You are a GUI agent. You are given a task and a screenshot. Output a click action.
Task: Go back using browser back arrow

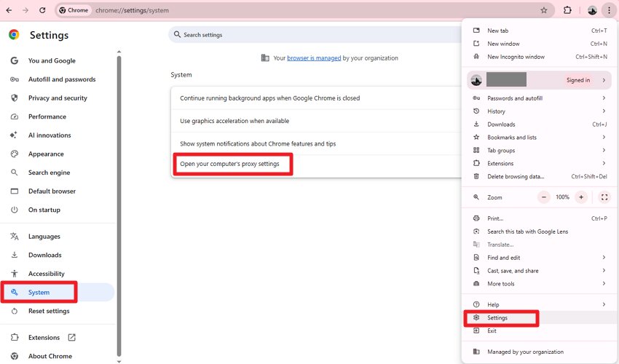[x=9, y=10]
